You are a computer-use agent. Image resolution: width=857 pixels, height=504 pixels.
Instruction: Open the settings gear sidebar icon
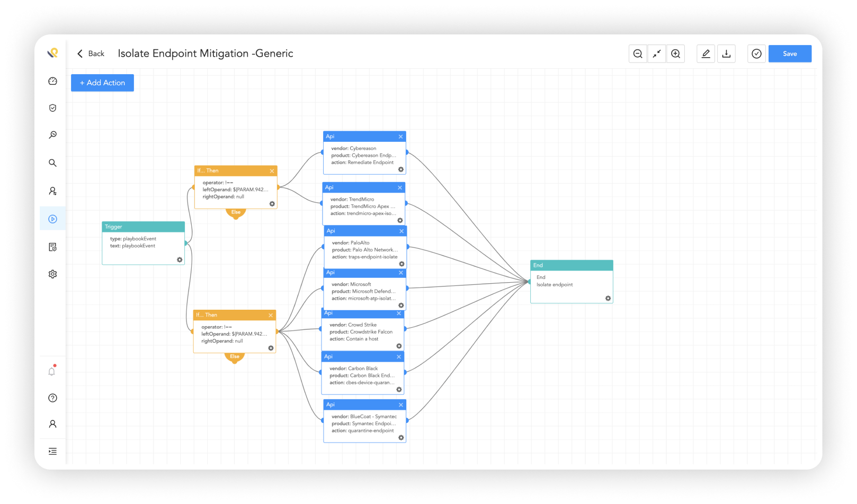pos(52,274)
